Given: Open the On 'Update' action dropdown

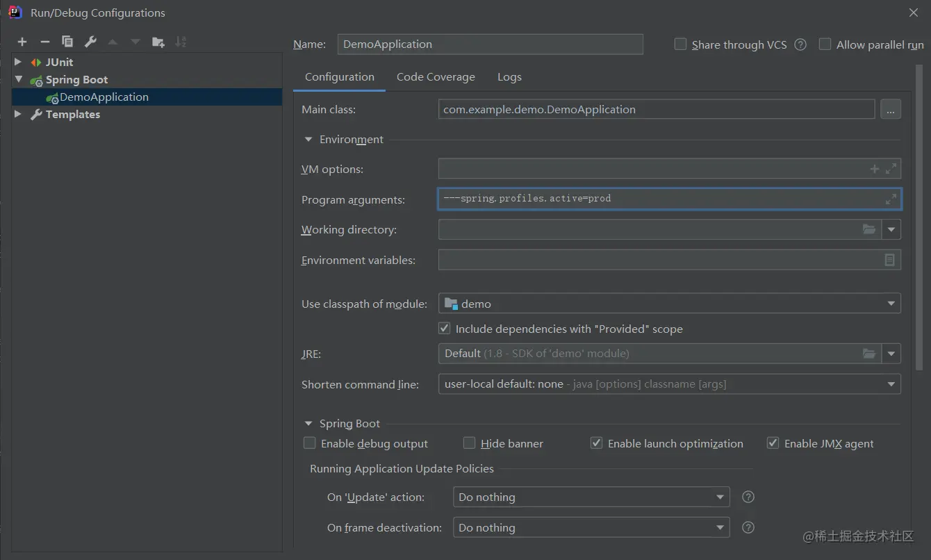Looking at the screenshot, I should 591,497.
